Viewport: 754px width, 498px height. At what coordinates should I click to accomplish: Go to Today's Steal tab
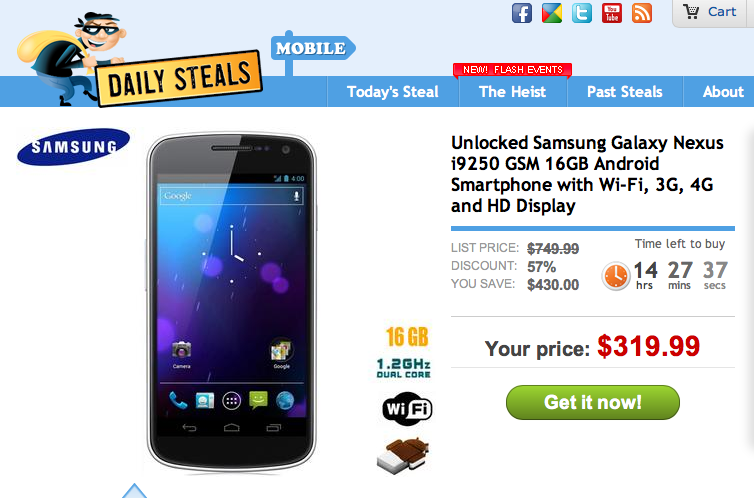point(393,91)
